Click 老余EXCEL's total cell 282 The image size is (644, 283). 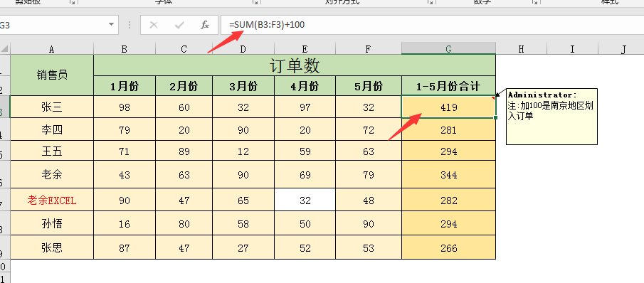click(448, 200)
